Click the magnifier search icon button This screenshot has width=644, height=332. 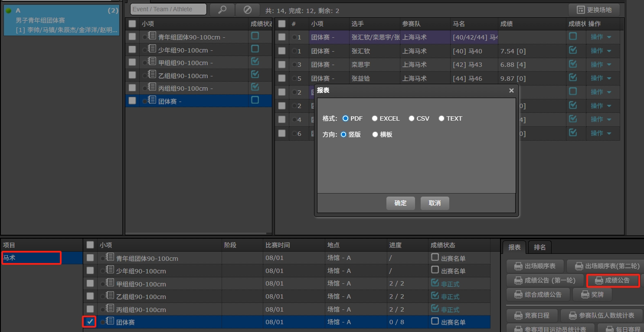(222, 10)
